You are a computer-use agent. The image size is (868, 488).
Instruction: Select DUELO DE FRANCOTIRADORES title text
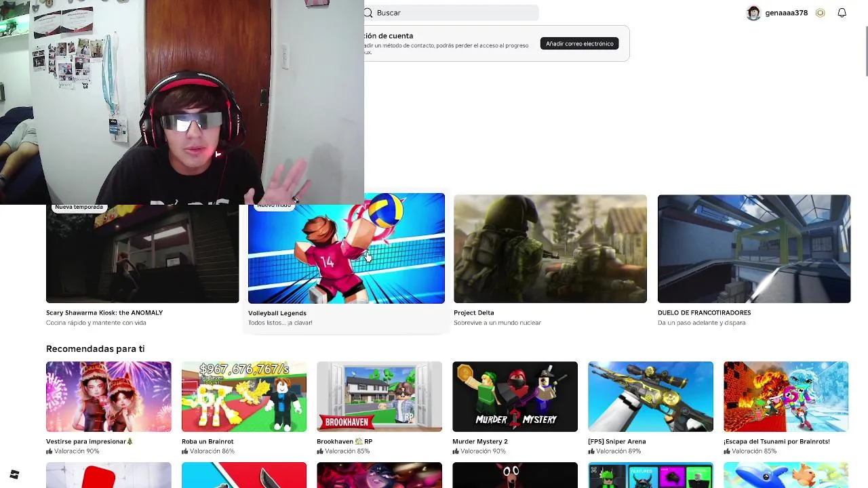(x=704, y=312)
